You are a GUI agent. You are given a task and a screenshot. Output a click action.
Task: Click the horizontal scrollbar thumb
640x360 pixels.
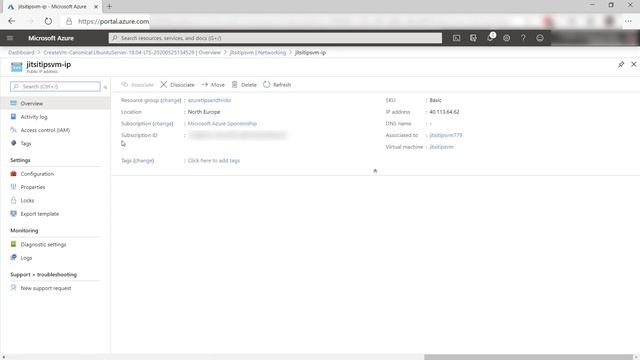(x=528, y=357)
